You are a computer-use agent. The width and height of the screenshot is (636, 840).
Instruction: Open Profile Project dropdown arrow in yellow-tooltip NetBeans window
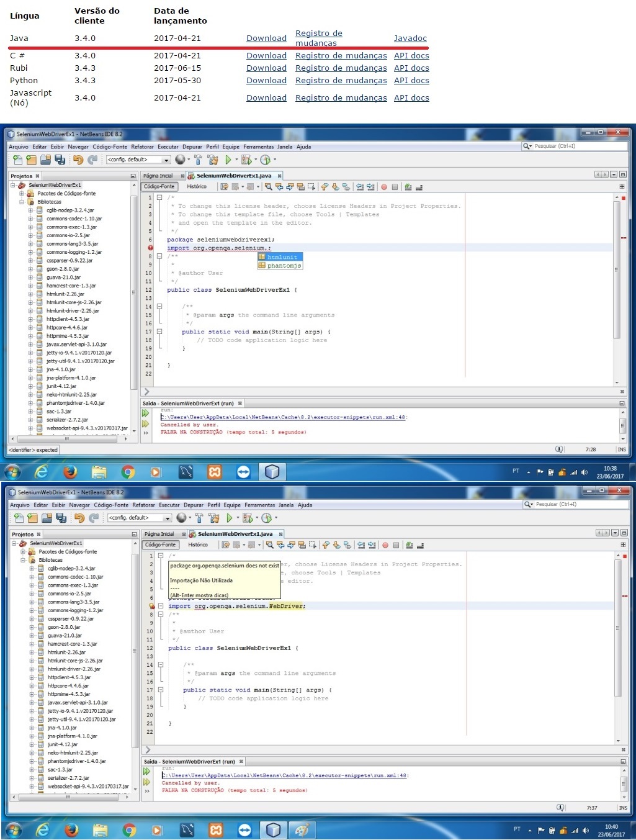coord(275,518)
